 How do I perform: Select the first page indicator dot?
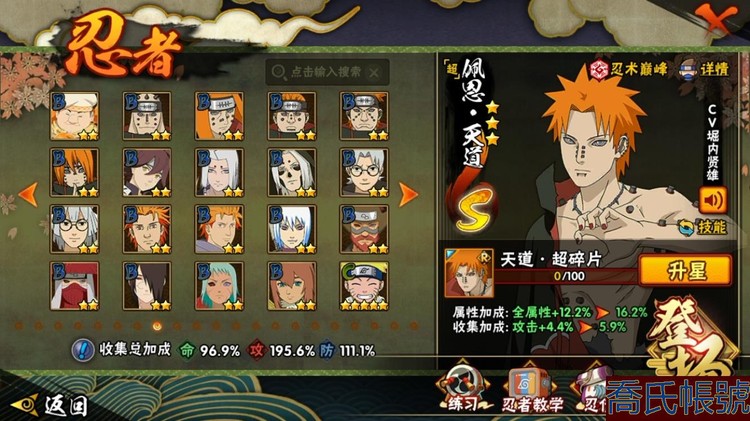tap(19, 326)
